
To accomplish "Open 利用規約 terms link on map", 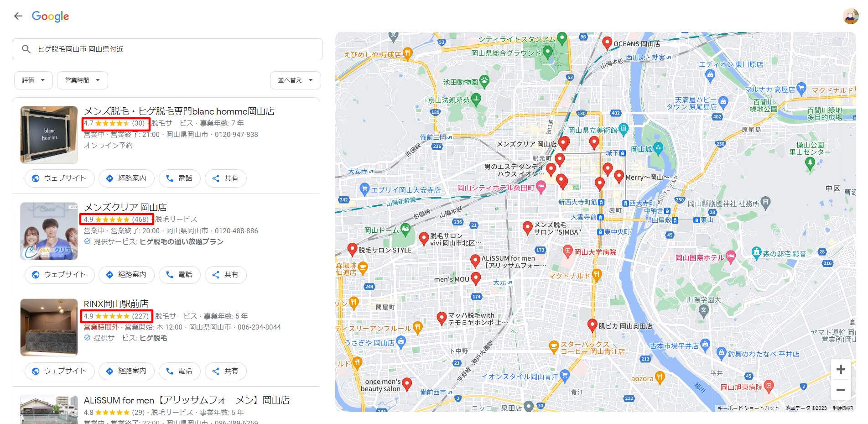I will [842, 408].
